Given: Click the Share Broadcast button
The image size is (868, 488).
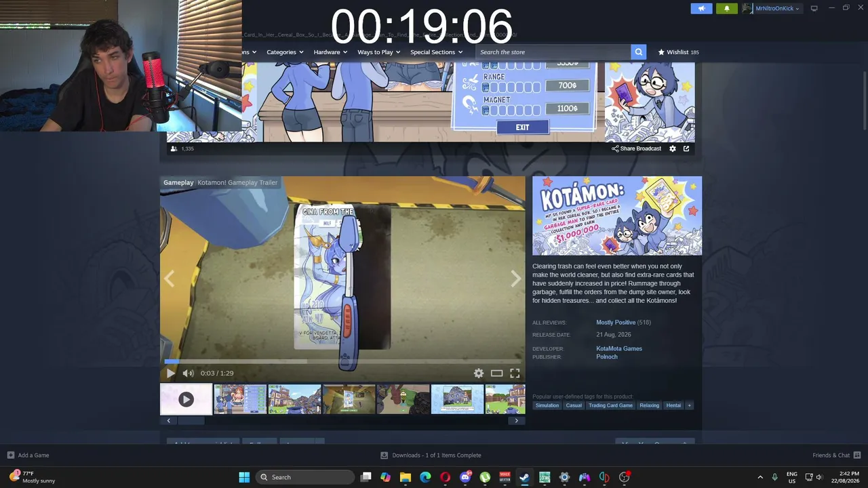Looking at the screenshot, I should tap(636, 148).
